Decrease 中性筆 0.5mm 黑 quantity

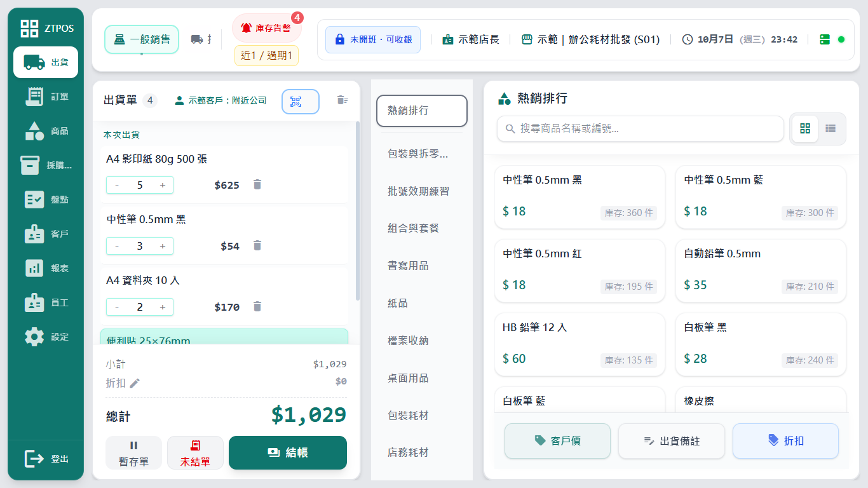tap(117, 246)
